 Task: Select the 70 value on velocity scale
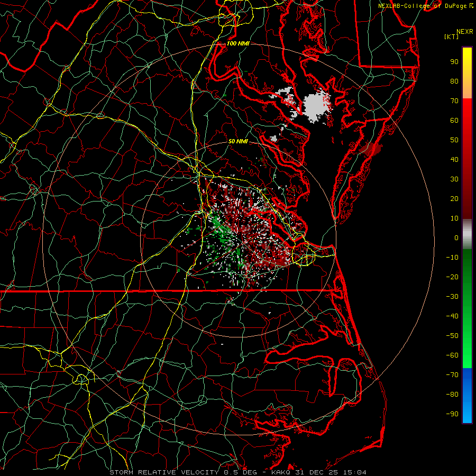(x=454, y=101)
